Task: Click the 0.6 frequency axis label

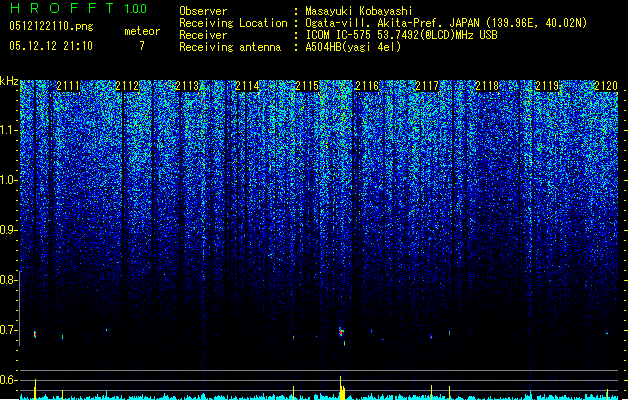Action: [9, 380]
